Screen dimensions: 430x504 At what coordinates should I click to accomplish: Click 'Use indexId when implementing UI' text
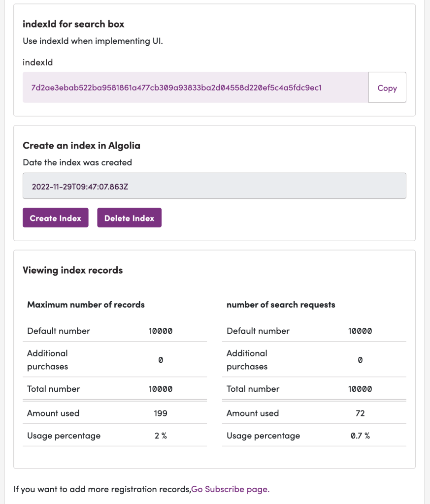point(93,41)
